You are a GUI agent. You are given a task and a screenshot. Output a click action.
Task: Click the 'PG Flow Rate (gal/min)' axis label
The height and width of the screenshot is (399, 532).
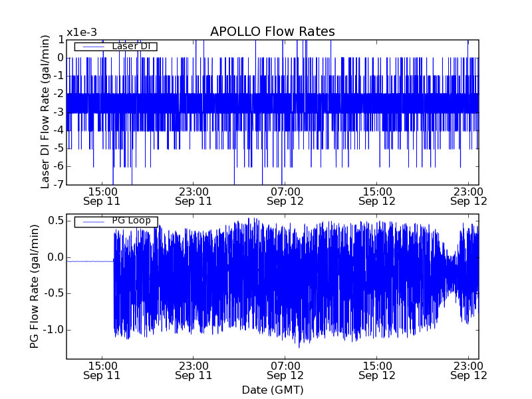point(35,287)
